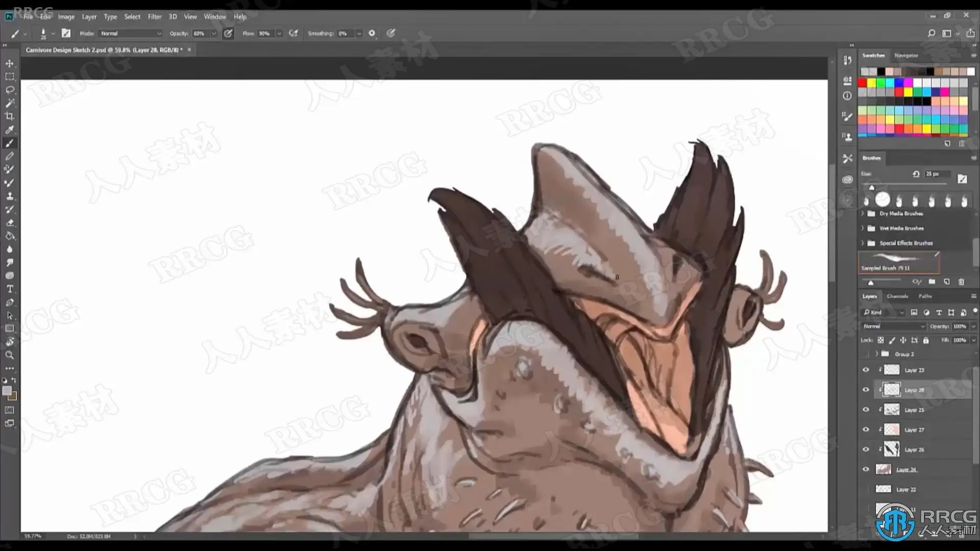980x551 pixels.
Task: Click the Layer 25 thumbnail
Action: [892, 410]
